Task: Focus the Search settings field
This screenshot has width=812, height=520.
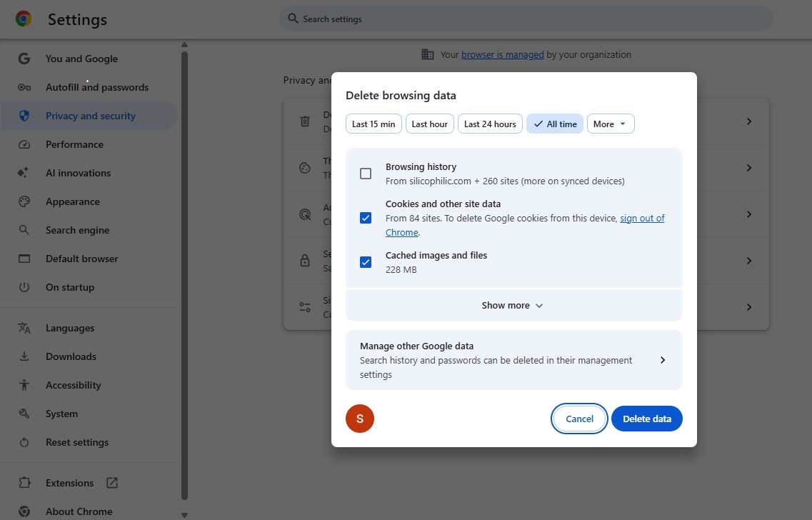Action: pos(526,19)
